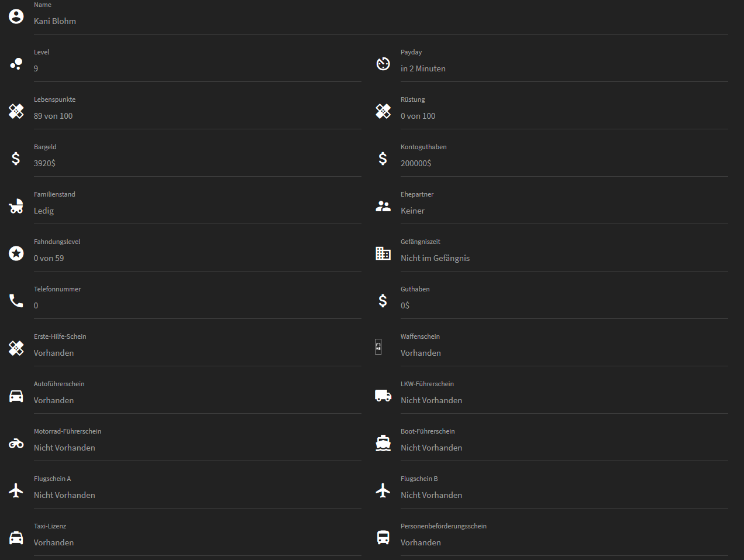Click the airplane icon beside Flugschein B
The image size is (744, 560).
pyautogui.click(x=383, y=490)
